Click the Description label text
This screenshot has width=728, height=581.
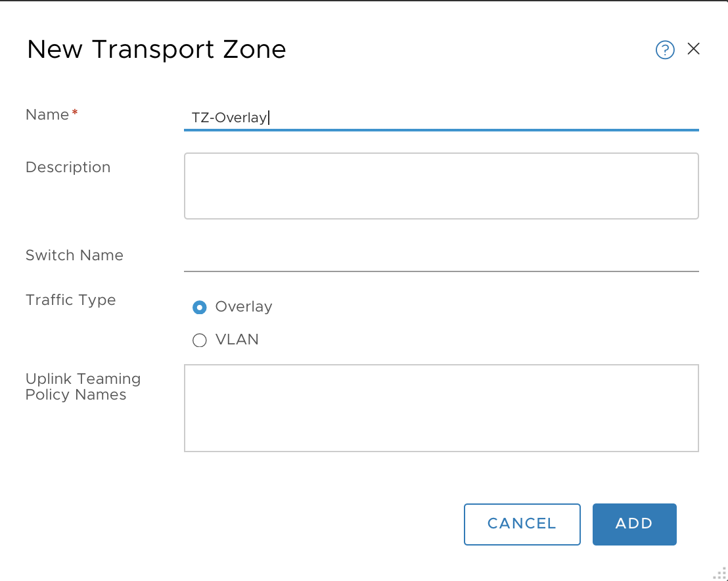click(x=68, y=167)
